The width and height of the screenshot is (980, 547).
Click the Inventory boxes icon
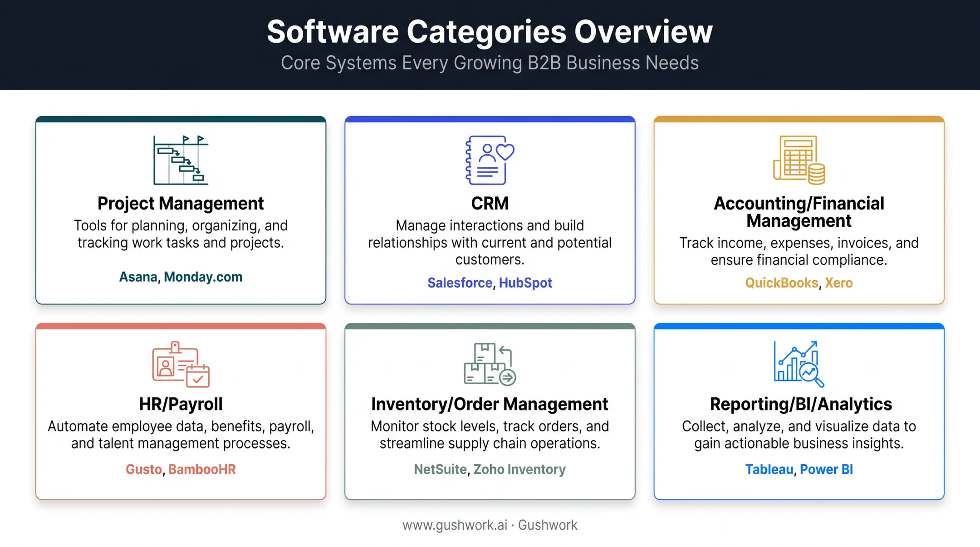pos(490,364)
